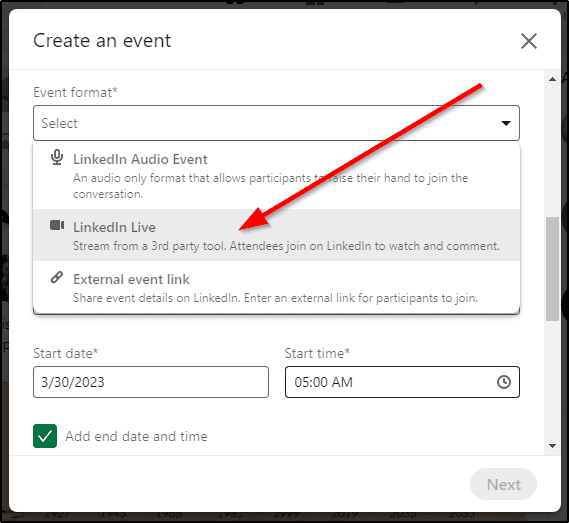Click the dialog's vertical scrollbar thumb
This screenshot has height=523, width=569.
pos(552,269)
